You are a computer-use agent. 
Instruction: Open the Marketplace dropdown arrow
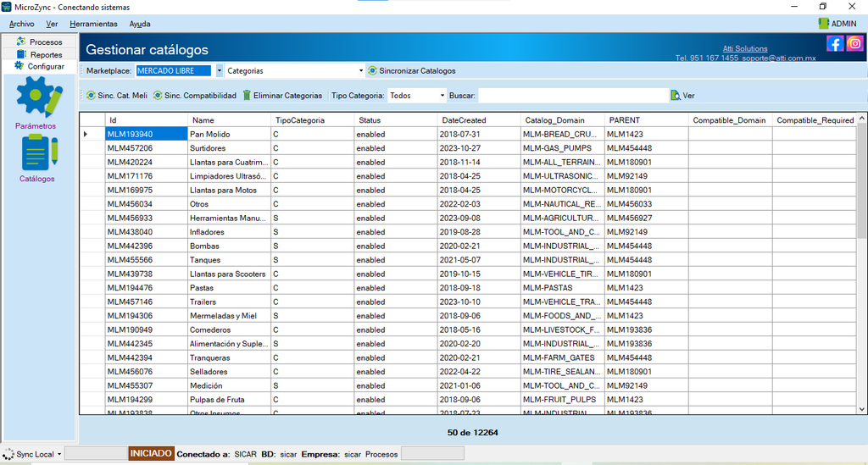click(x=220, y=71)
